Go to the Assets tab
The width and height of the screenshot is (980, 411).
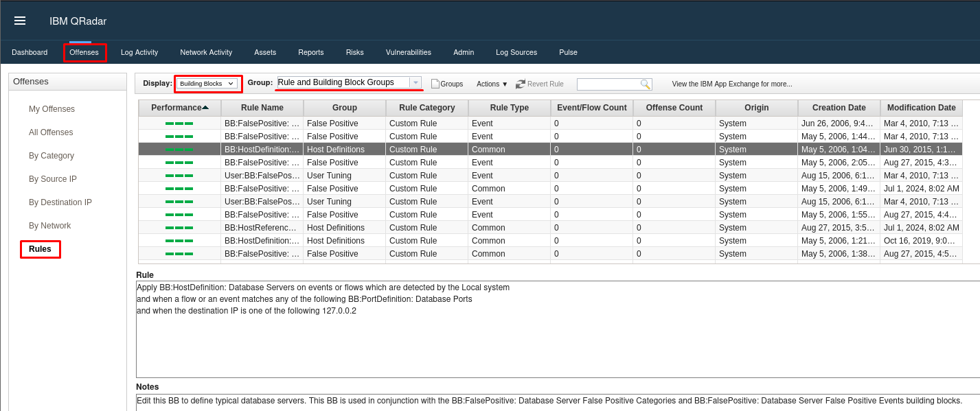pyautogui.click(x=265, y=52)
